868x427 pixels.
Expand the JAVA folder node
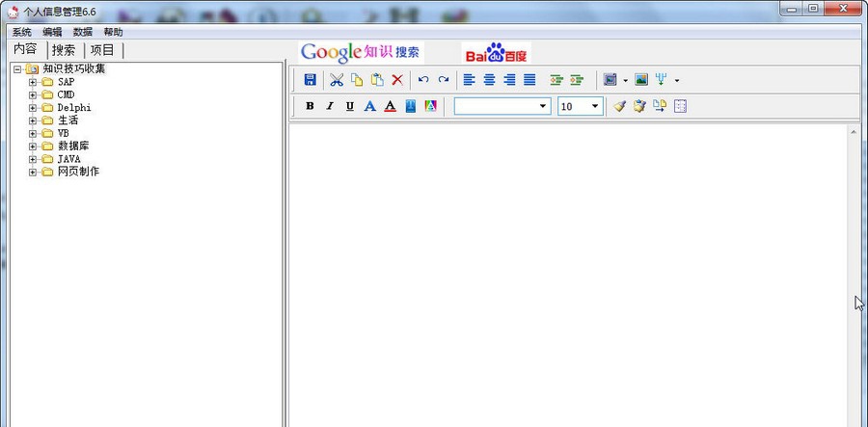click(x=33, y=159)
